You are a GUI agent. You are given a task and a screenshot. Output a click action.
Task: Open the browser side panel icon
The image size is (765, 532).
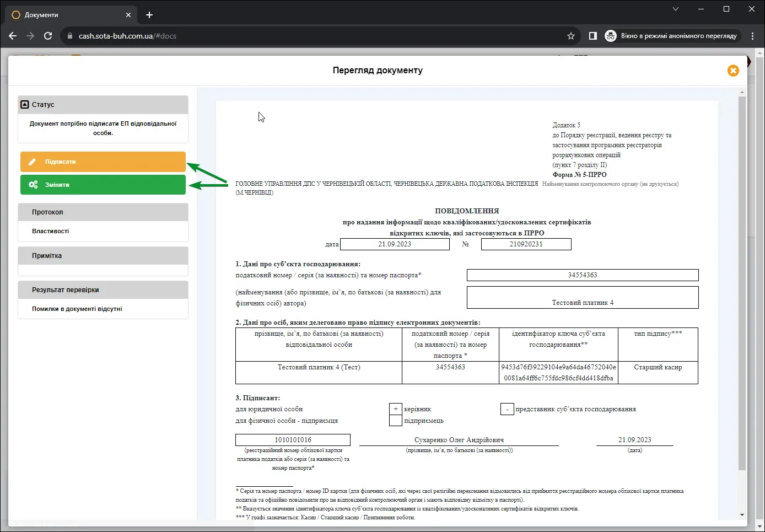pyautogui.click(x=593, y=36)
